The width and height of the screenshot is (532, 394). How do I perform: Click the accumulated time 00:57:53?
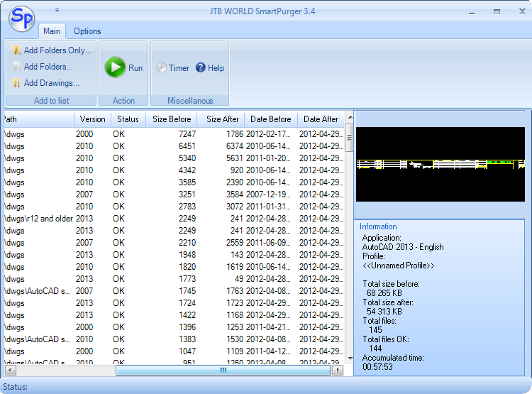click(377, 366)
